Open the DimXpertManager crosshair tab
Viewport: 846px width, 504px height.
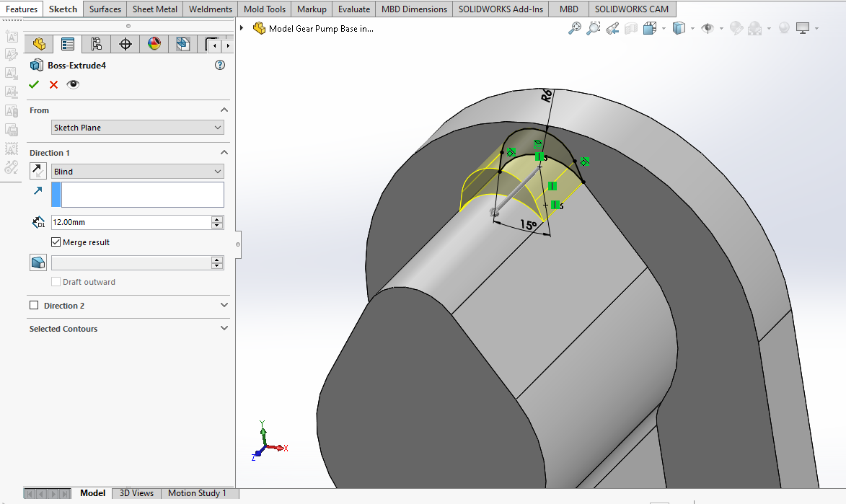125,45
